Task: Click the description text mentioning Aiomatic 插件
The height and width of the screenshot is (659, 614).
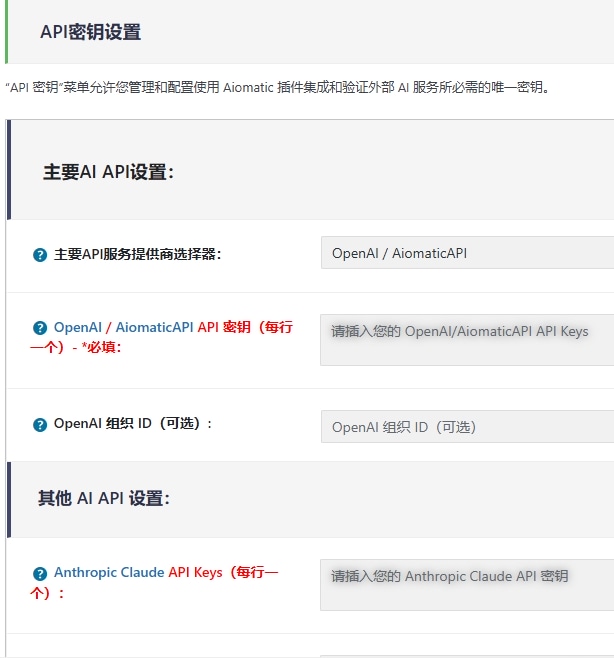Action: [x=277, y=87]
